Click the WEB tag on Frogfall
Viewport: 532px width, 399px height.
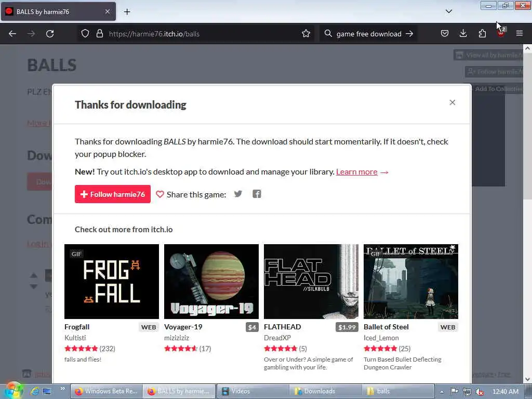(149, 327)
